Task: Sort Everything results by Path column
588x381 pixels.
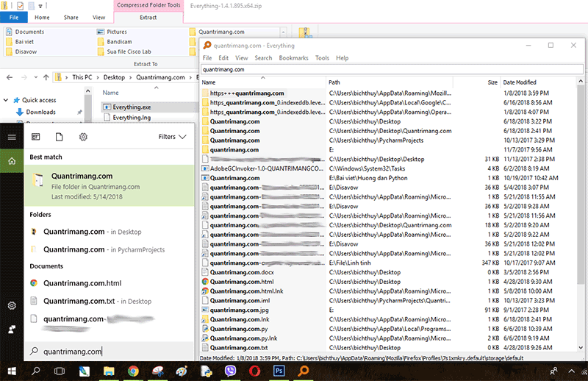Action: point(390,82)
